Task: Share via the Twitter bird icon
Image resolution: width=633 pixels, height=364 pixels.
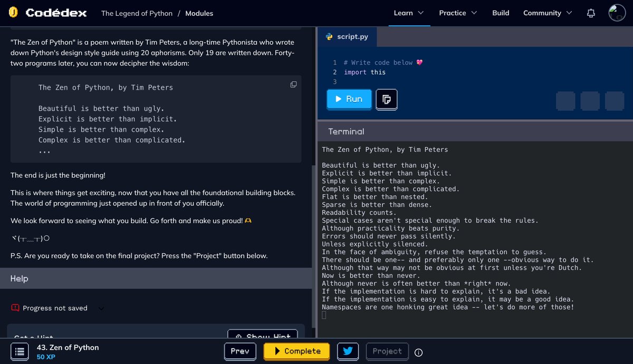Action: pos(348,351)
